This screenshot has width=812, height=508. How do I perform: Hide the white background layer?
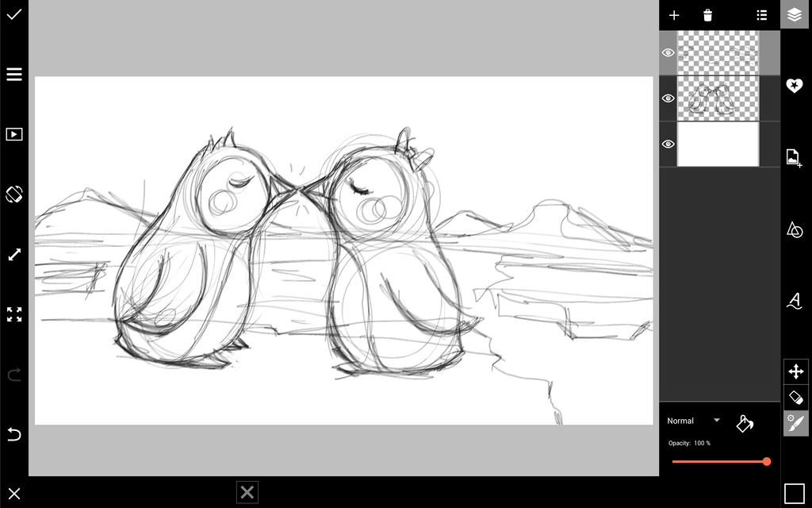pyautogui.click(x=668, y=144)
